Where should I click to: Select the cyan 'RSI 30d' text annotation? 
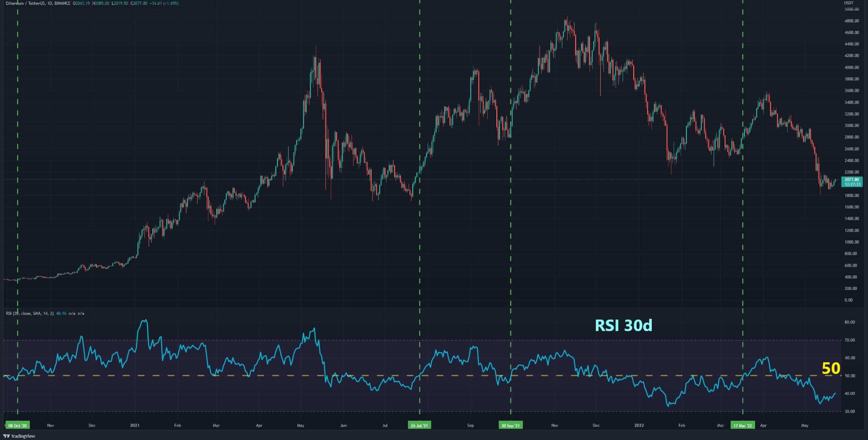(x=623, y=325)
